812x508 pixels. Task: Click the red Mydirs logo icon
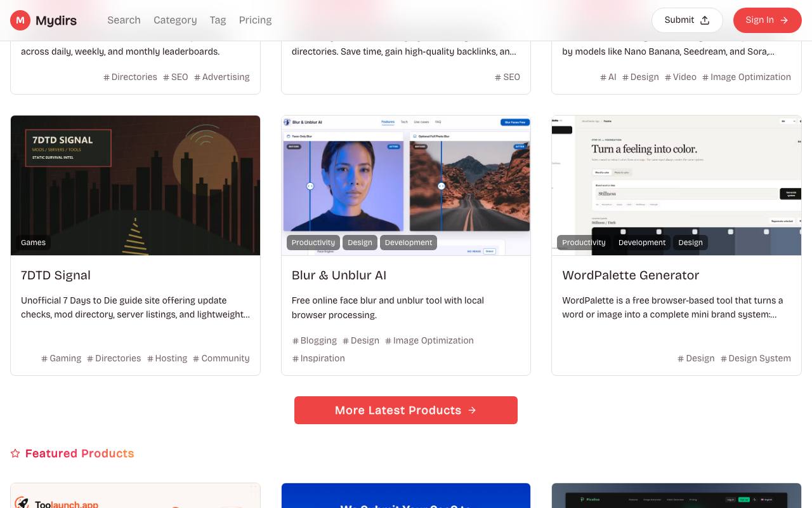[x=20, y=20]
